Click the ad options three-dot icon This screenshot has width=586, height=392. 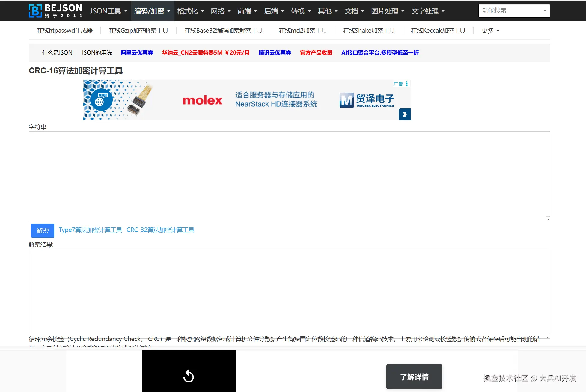click(407, 84)
